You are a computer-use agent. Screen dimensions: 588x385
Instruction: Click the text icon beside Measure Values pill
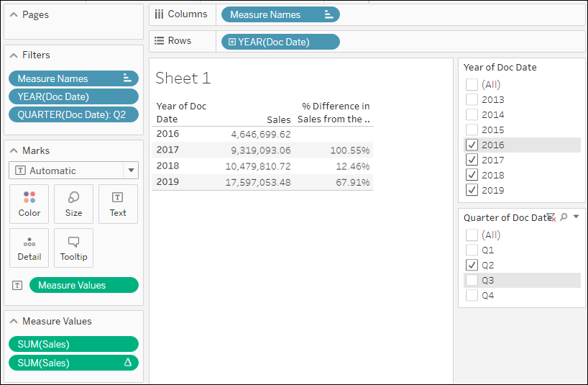point(17,286)
